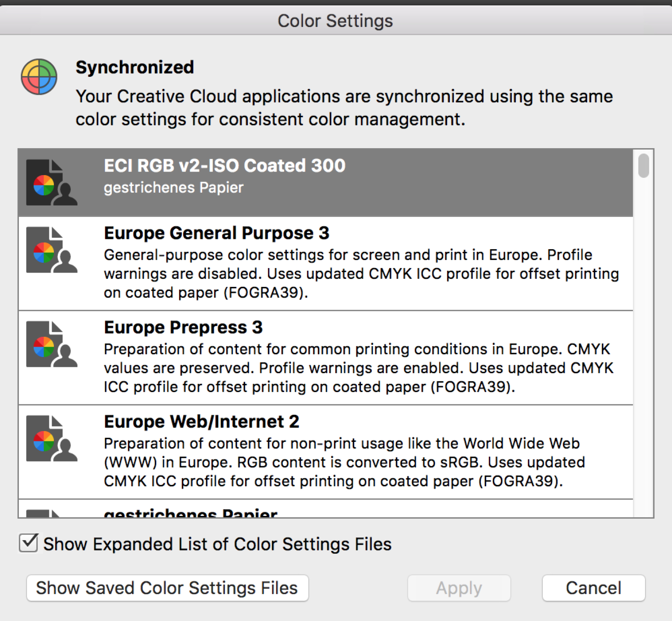Screen dimensions: 672x621
Task: Choose Europe General Purpose 3 title
Action: pyautogui.click(x=216, y=233)
